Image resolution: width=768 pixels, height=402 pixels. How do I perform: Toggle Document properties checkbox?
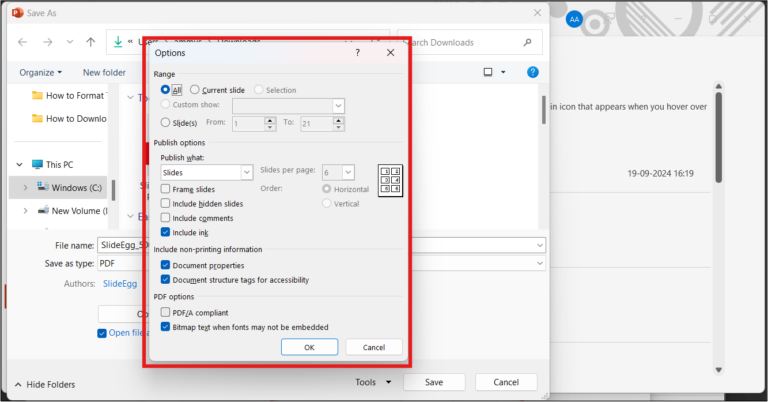(x=166, y=265)
